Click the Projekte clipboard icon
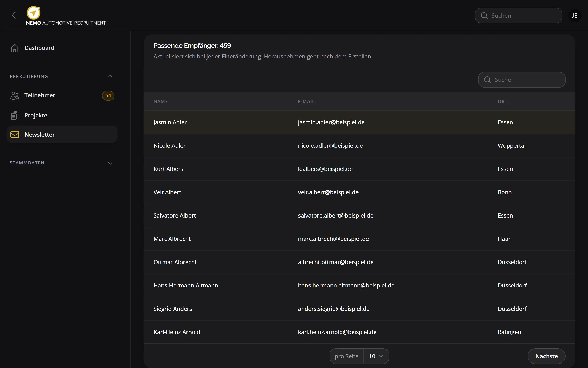The width and height of the screenshot is (588, 368). point(14,115)
